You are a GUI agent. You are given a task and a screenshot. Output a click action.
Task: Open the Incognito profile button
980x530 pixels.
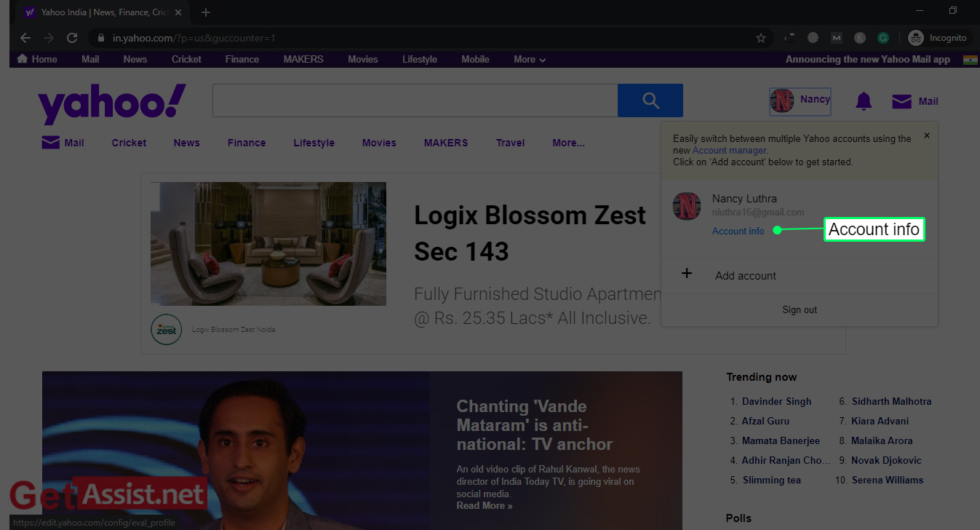[939, 38]
